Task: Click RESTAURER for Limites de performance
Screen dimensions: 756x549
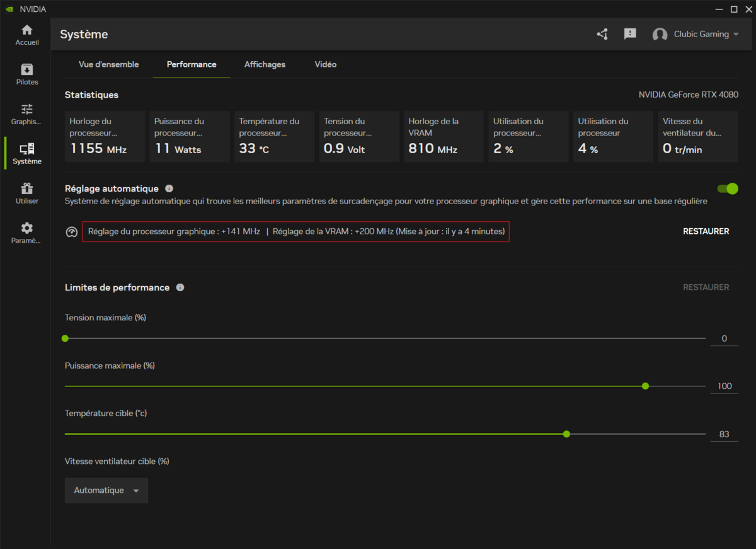Action: pyautogui.click(x=706, y=287)
